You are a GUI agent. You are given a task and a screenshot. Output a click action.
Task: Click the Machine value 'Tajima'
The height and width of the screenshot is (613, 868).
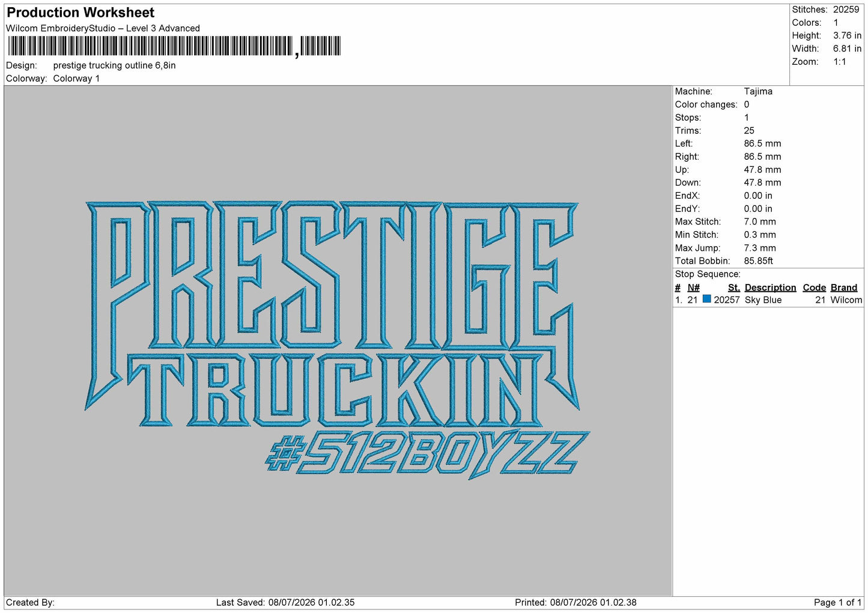(758, 91)
